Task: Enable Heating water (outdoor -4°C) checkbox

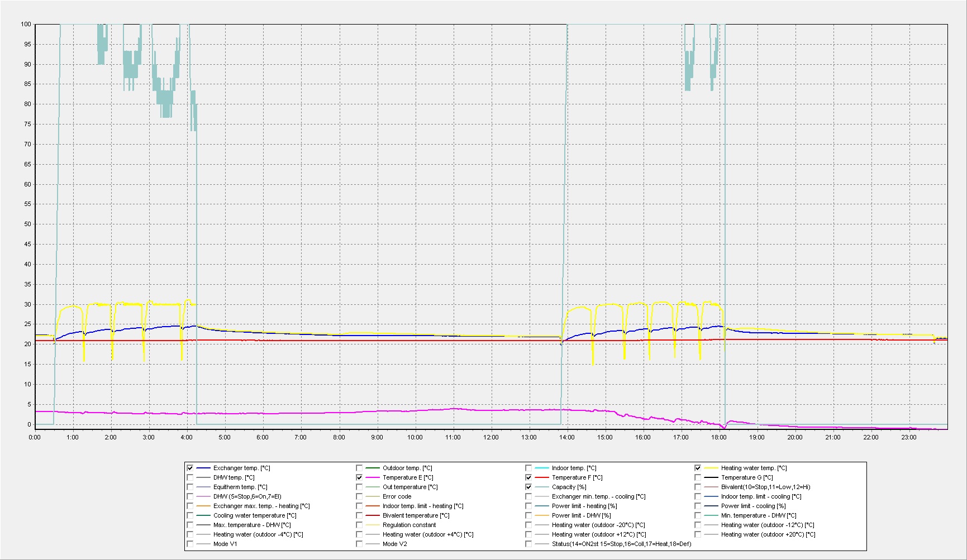Action: click(x=190, y=534)
